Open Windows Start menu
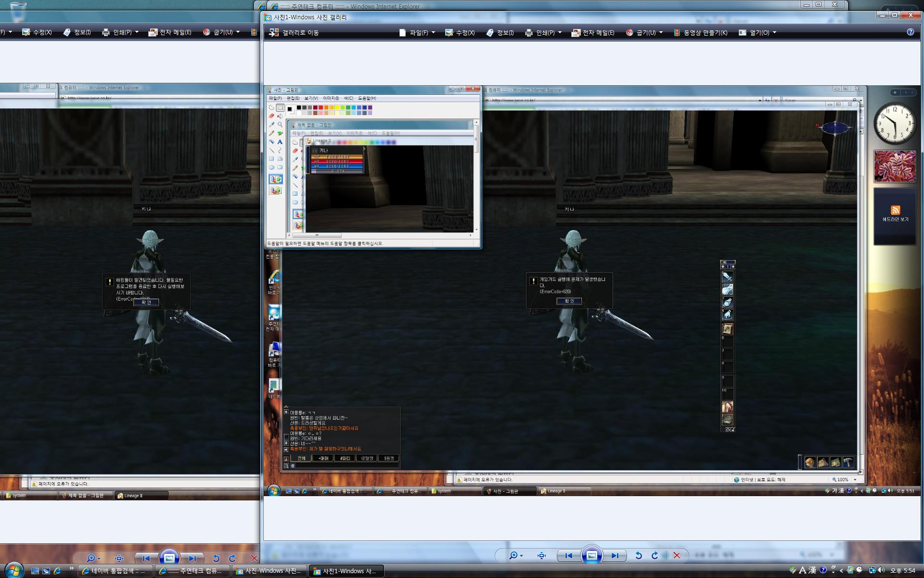 tap(13, 570)
